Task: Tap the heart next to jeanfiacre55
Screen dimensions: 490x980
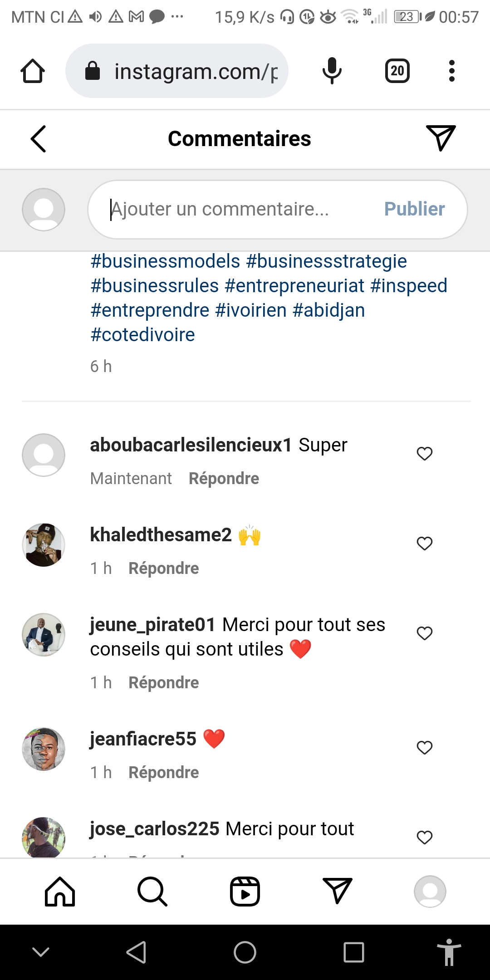Action: pos(425,748)
